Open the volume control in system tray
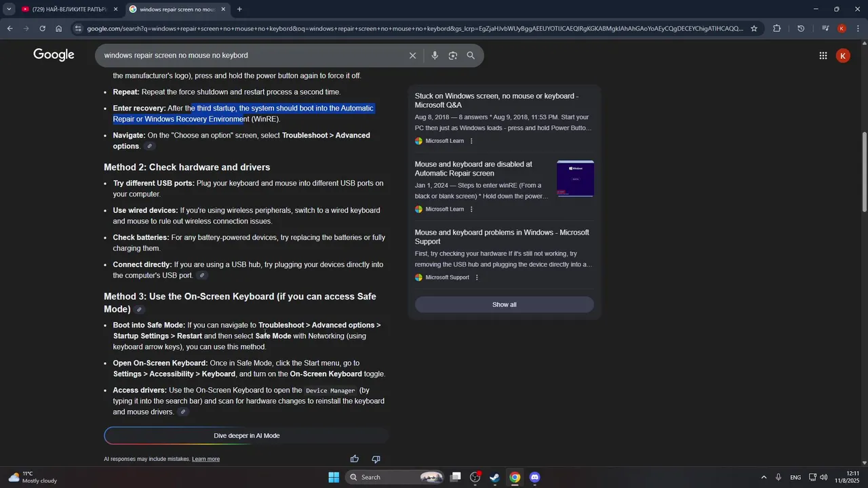 point(824,477)
